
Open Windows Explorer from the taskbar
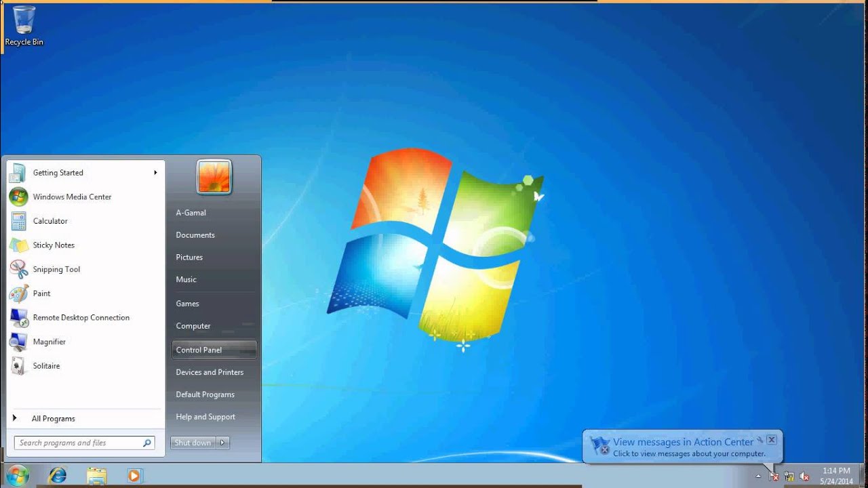pos(96,476)
